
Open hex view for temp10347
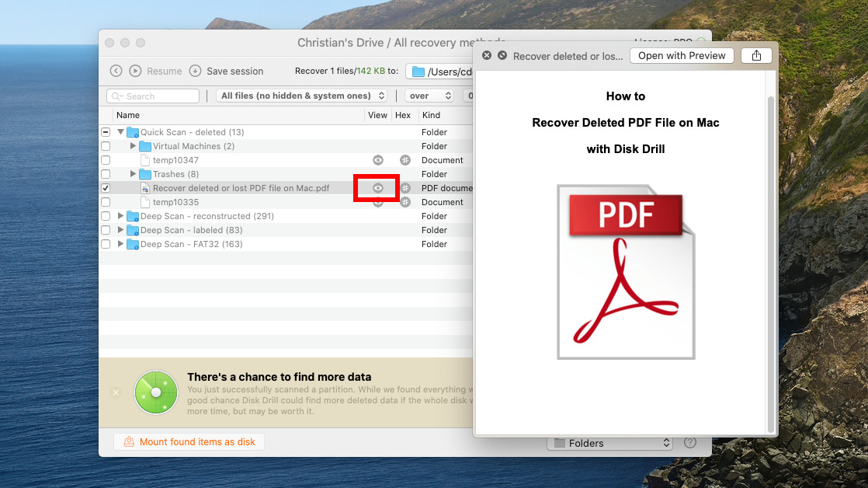[x=405, y=160]
